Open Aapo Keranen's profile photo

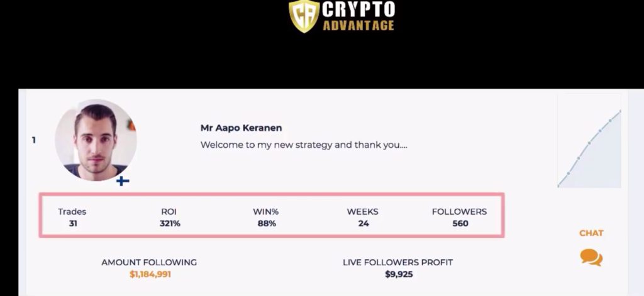coord(96,140)
